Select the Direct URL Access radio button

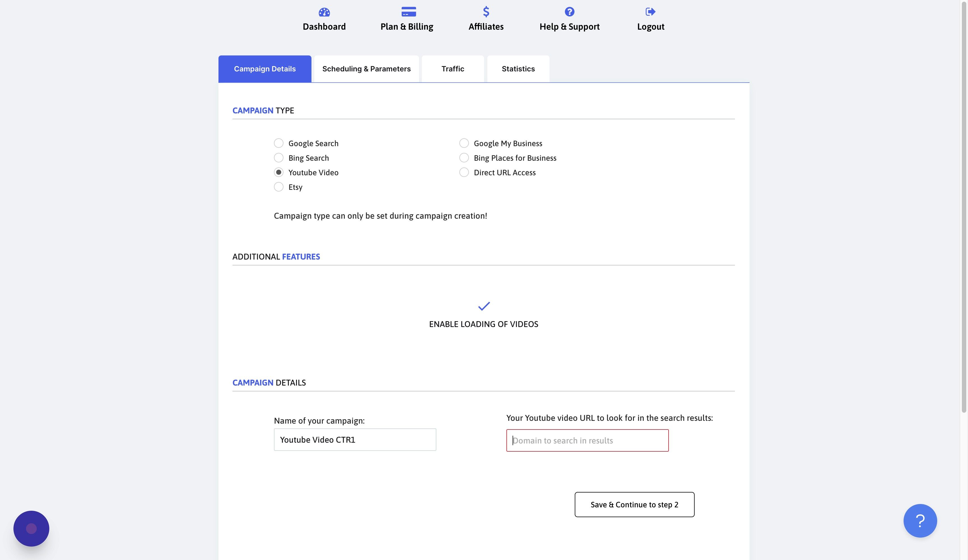click(464, 172)
